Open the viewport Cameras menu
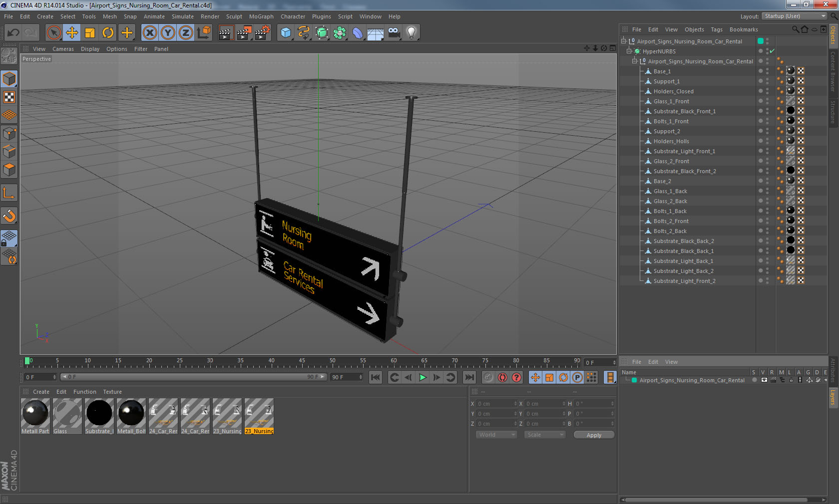Screen dimensions: 839x504 (63, 49)
